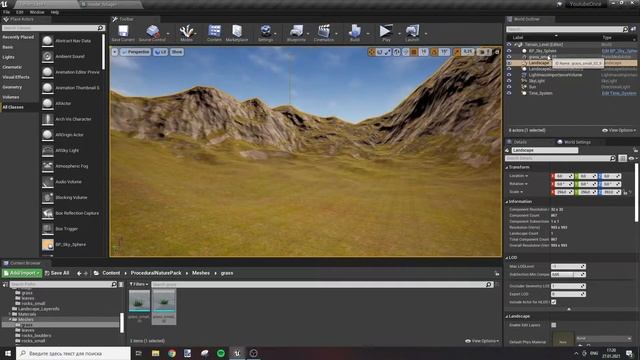The width and height of the screenshot is (640, 360).
Task: Switch to the World Settings tab
Action: [574, 142]
